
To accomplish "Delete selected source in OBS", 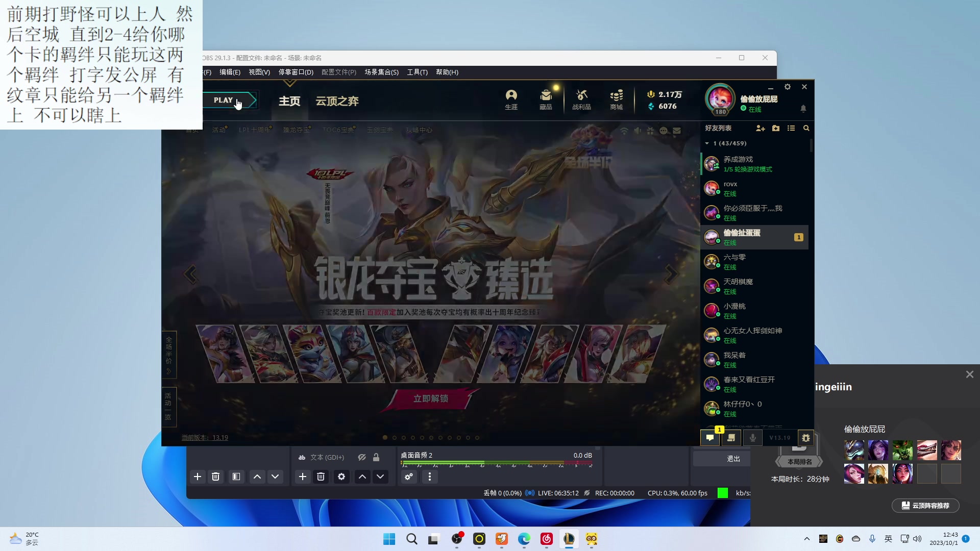I will pyautogui.click(x=321, y=477).
